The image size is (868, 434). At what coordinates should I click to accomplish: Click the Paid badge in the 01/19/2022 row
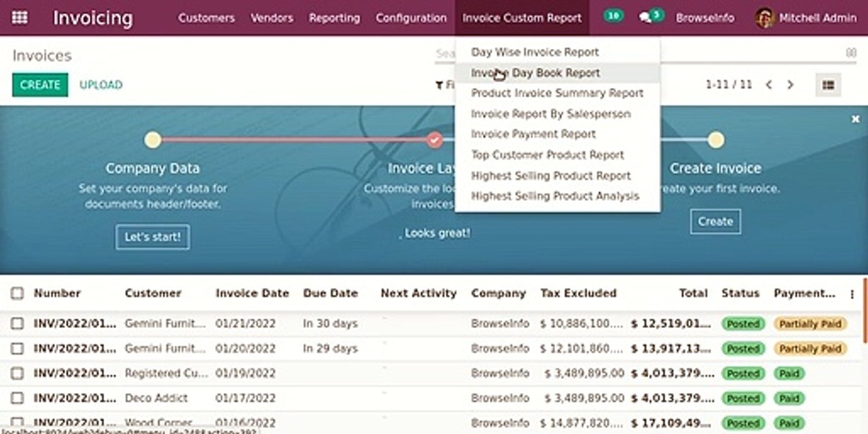[789, 373]
